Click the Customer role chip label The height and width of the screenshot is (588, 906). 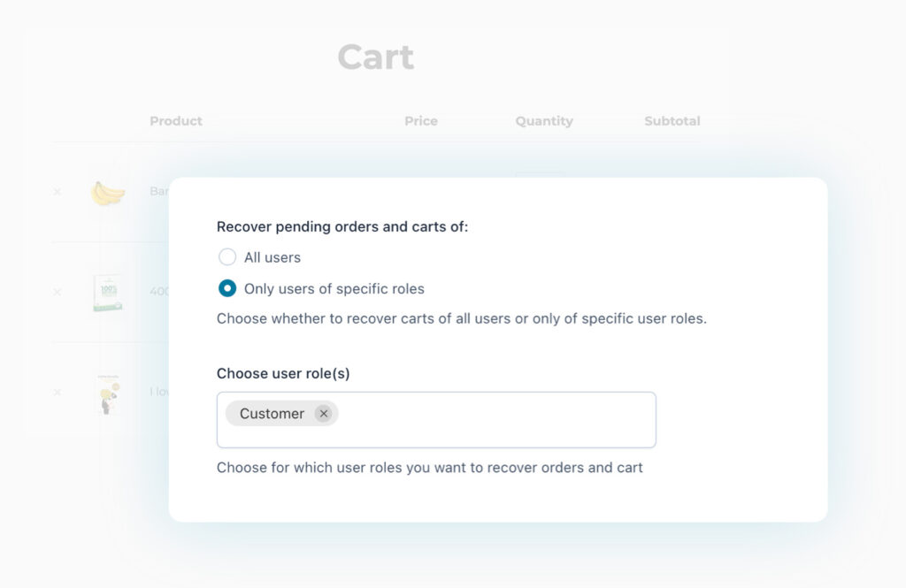(x=273, y=413)
